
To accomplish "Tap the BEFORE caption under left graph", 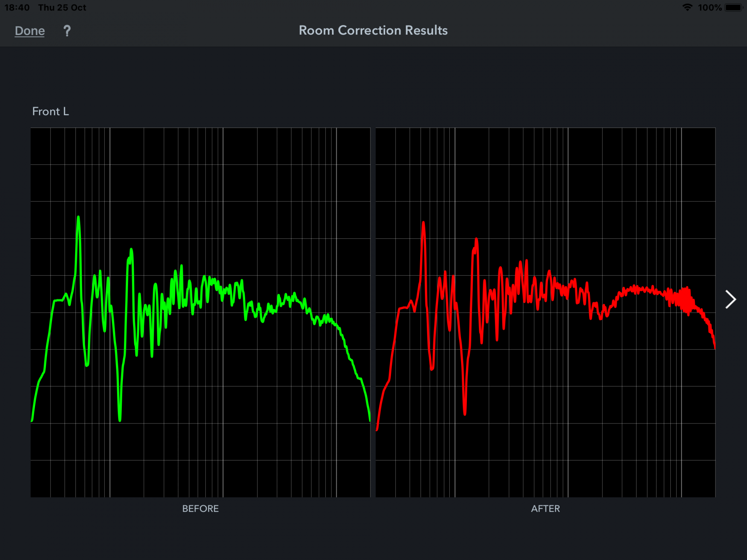I will tap(200, 509).
